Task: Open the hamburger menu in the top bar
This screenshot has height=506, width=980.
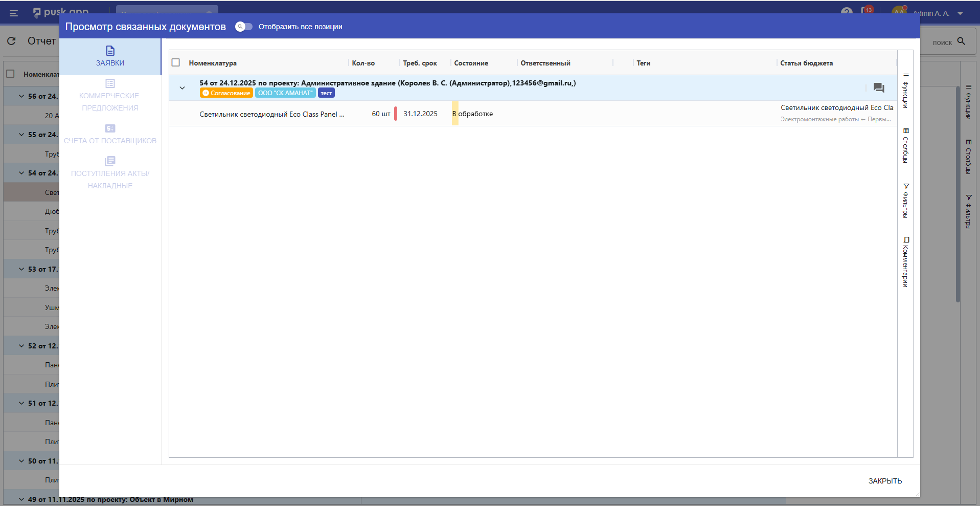Action: pos(14,13)
